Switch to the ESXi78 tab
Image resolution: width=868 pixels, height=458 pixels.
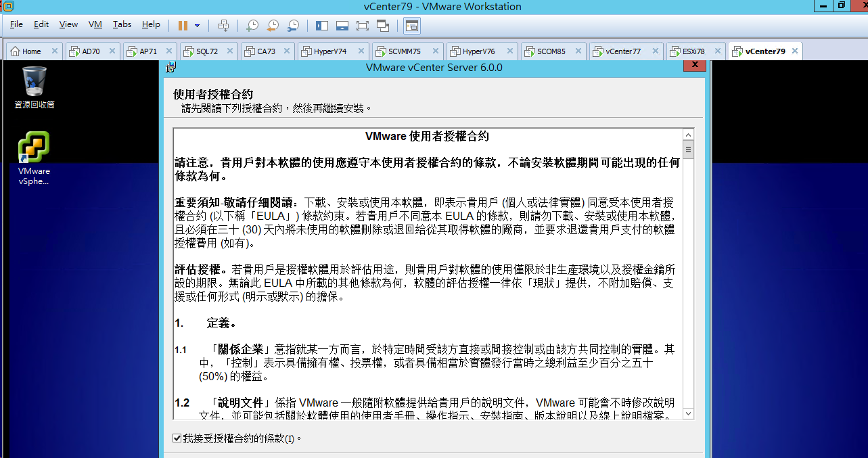point(693,51)
